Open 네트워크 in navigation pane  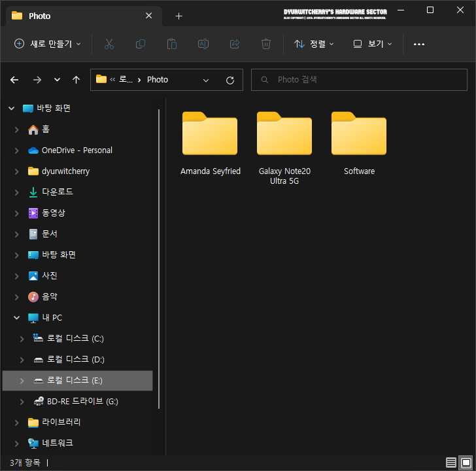[50, 443]
